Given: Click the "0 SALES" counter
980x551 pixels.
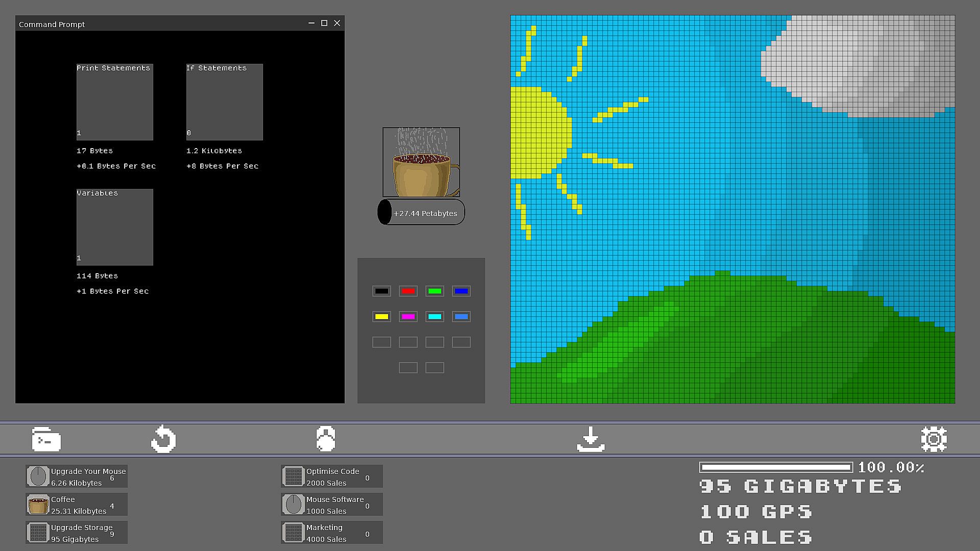Looking at the screenshot, I should tap(756, 537).
